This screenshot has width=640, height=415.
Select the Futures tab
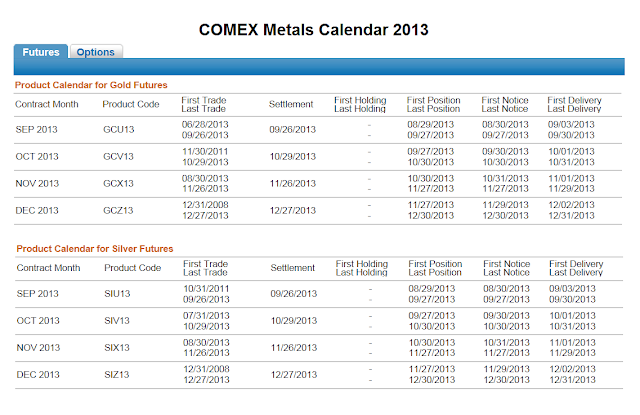coord(41,52)
